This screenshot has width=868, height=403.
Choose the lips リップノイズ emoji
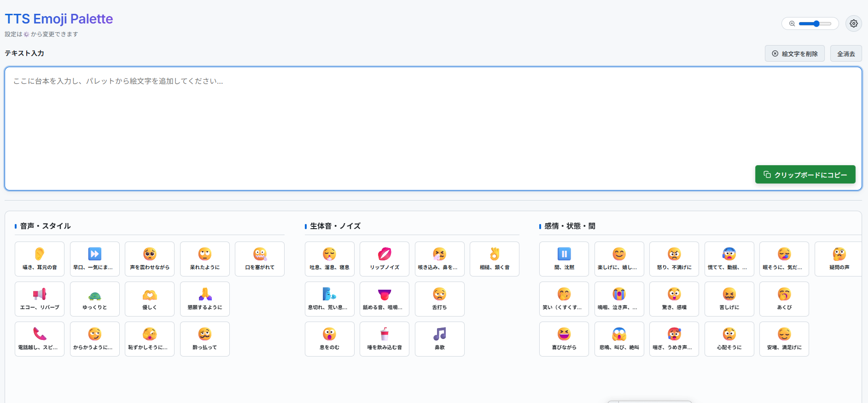click(x=384, y=259)
